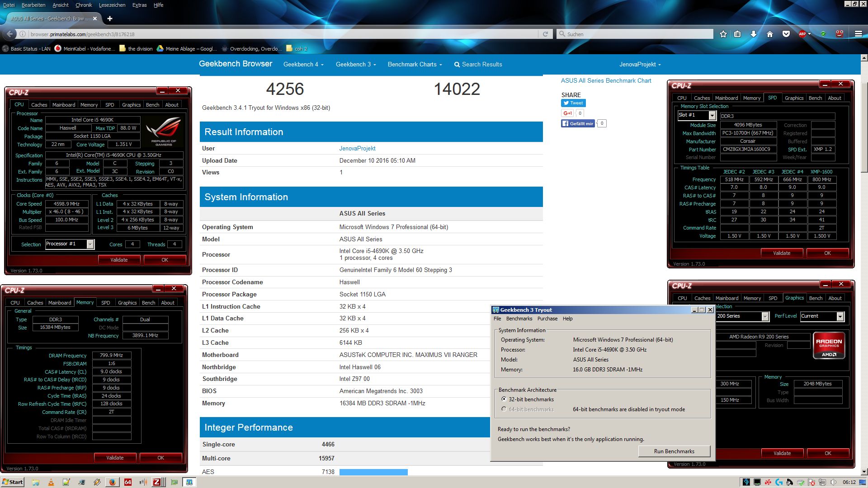Viewport: 868px width, 488px height.
Task: Click the Facebook Gefällt mir button
Action: point(578,123)
